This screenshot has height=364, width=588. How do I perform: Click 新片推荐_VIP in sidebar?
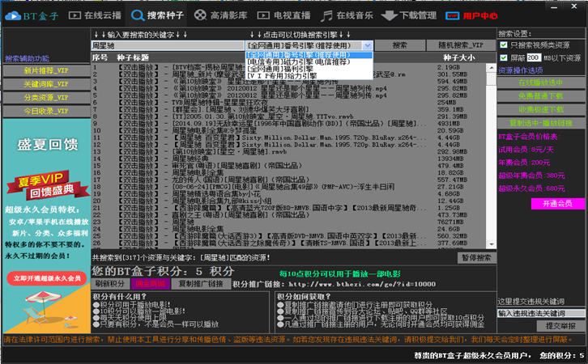pyautogui.click(x=46, y=71)
